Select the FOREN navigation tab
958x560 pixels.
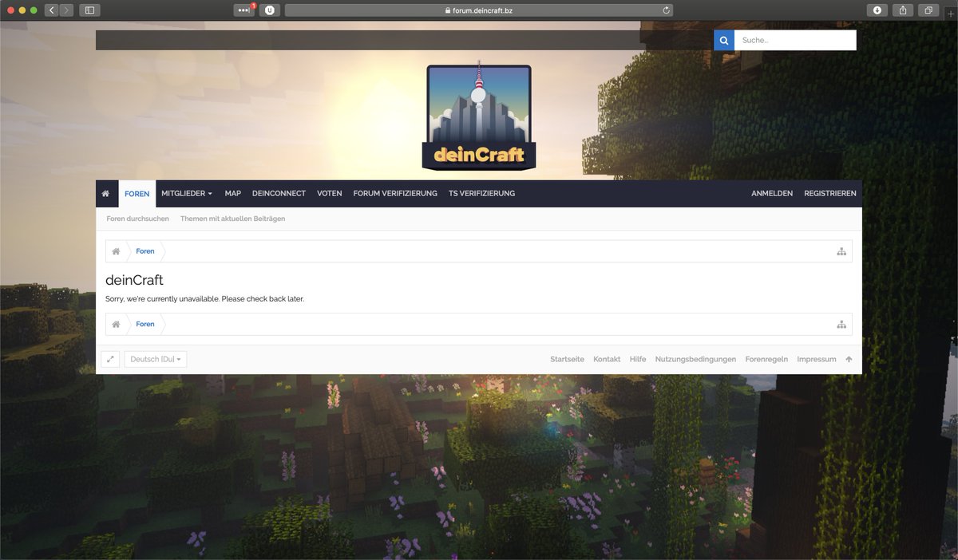coord(137,194)
